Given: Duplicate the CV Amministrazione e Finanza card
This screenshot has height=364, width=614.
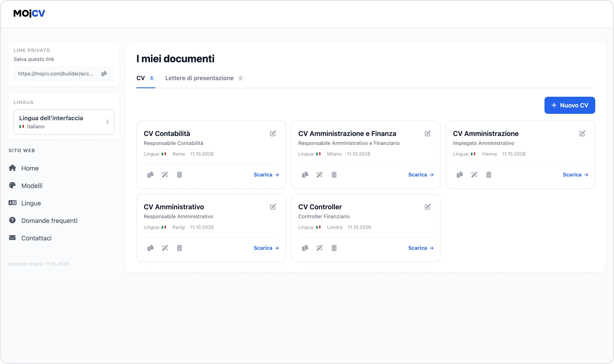Looking at the screenshot, I should point(305,175).
